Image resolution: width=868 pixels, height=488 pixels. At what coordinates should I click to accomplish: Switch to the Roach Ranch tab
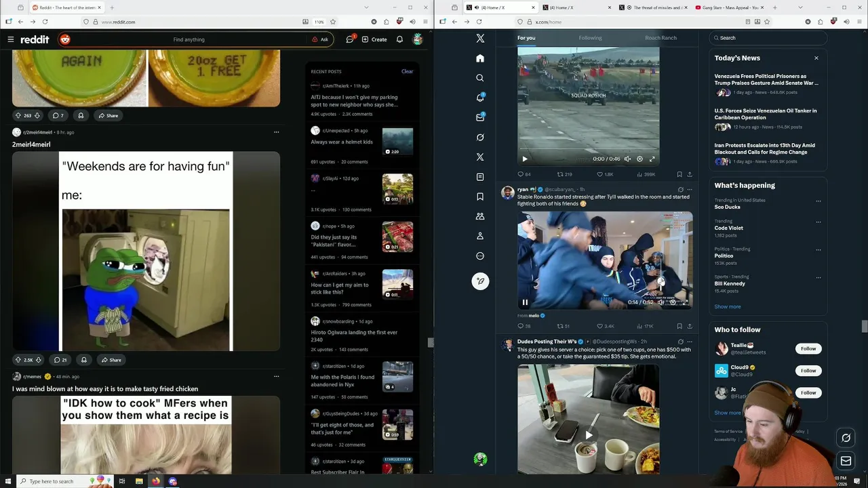(x=660, y=38)
